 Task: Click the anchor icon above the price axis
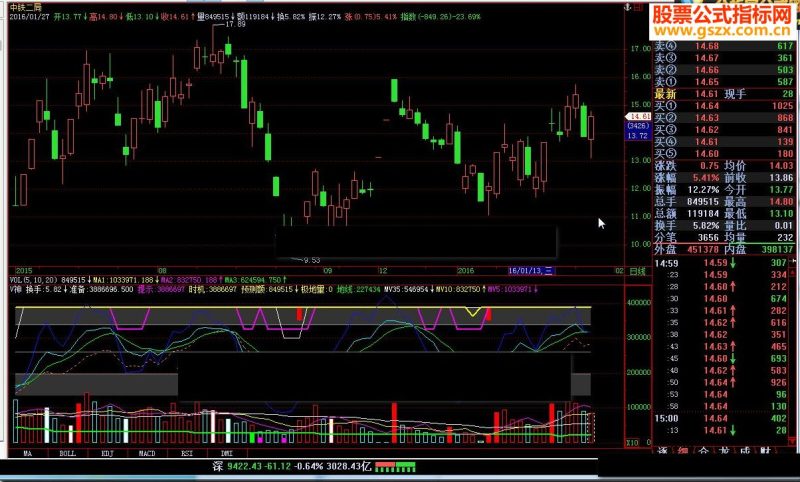point(628,7)
